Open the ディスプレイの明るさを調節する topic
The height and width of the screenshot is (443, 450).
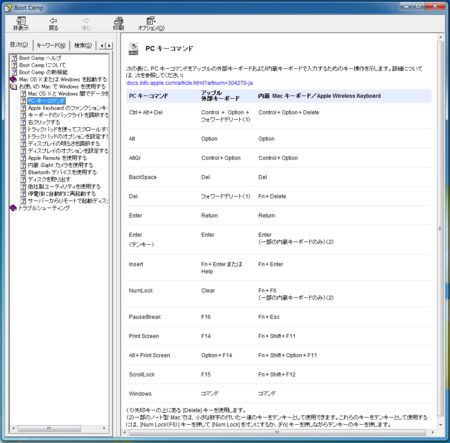(64, 144)
